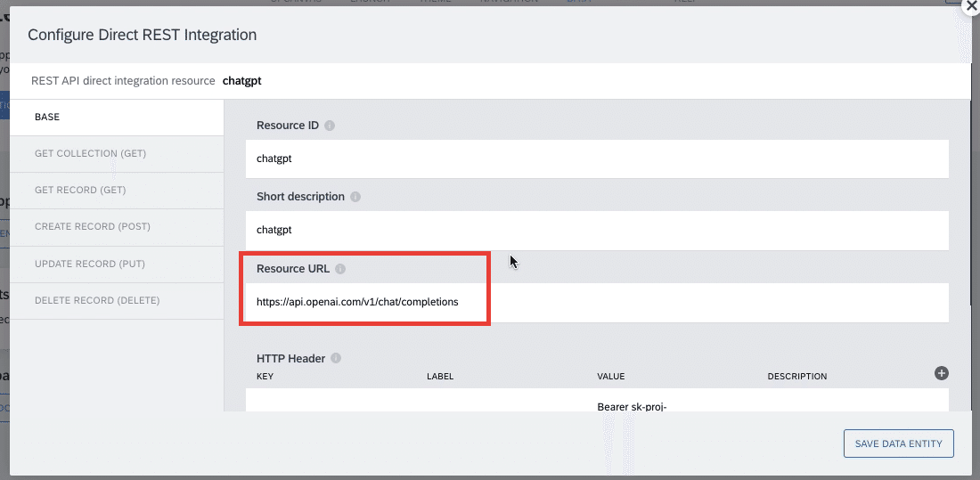Screen dimensions: 980x480
Task: Click the chatgpt resource name in header
Action: 241,81
